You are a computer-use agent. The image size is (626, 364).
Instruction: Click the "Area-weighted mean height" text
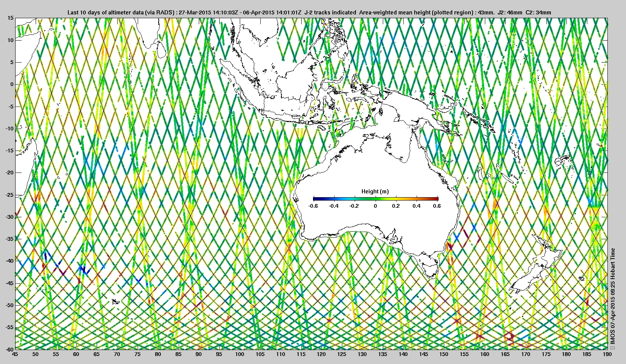click(x=394, y=13)
